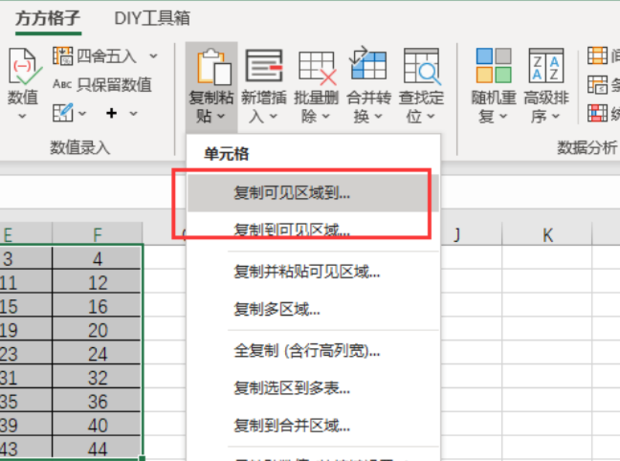Screen dimensions: 620x461
Task: Click the 复制粘贴 (copy paste) icon
Action: tap(211, 68)
